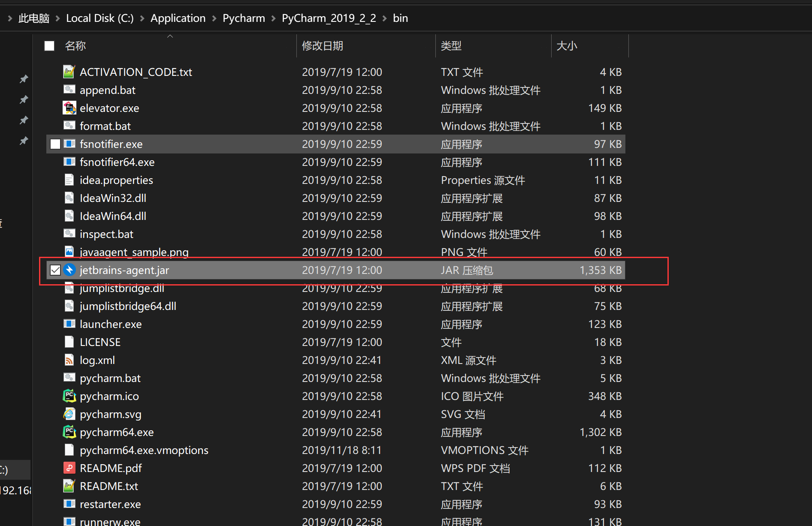The image size is (812, 526).
Task: Click the javaagent_sample.png image icon
Action: (x=69, y=252)
